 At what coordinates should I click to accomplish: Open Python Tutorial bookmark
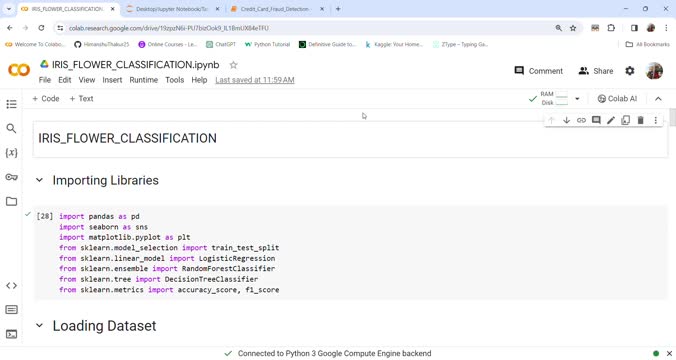(x=267, y=44)
